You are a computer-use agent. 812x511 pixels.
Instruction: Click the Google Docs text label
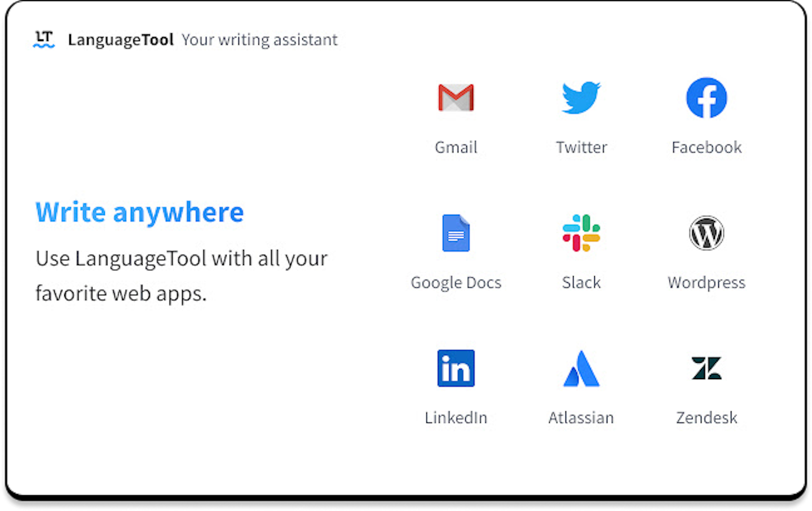pos(456,283)
